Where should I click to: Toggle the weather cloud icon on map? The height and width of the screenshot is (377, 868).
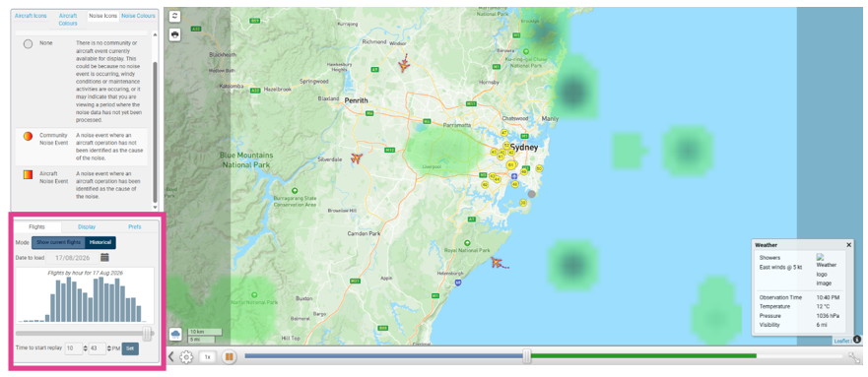point(176,334)
